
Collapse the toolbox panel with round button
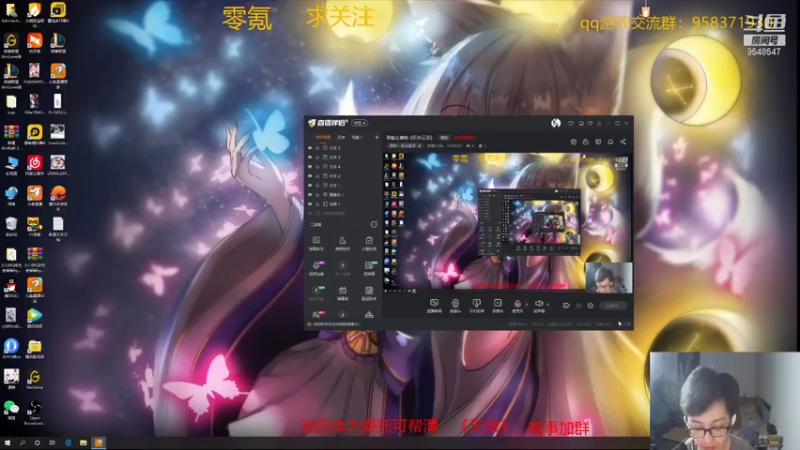[x=373, y=224]
